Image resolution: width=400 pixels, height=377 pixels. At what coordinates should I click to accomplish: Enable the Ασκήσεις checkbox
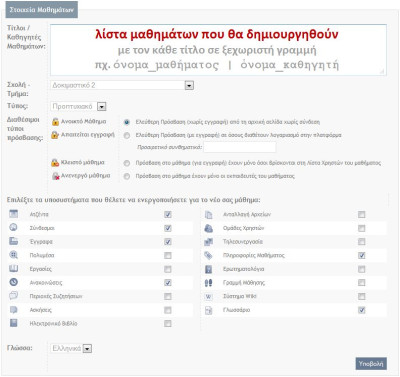[168, 310]
